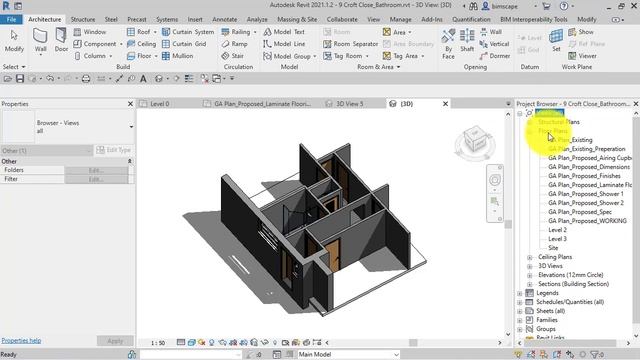Expand the 3D Views node
This screenshot has width=640, height=360.
pos(529,266)
